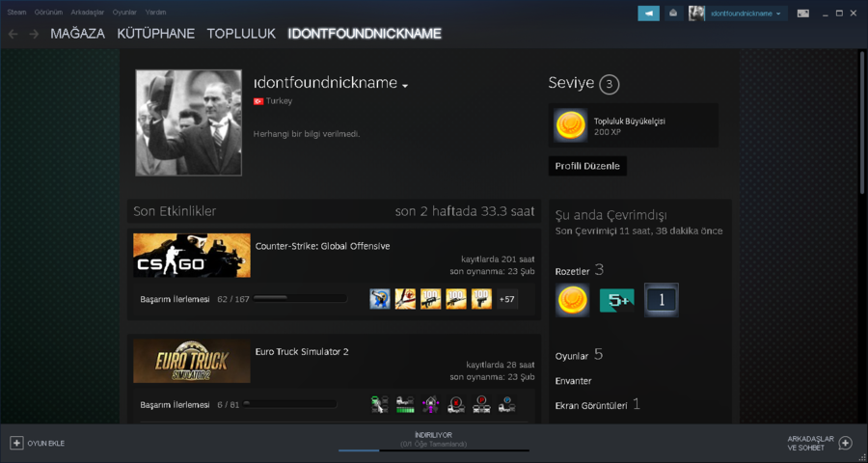Click the download progress bar

[434, 450]
